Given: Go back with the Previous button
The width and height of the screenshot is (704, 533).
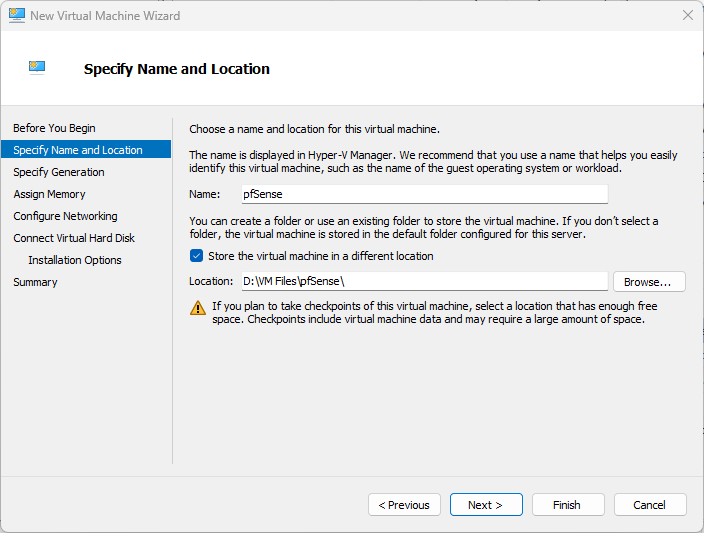Looking at the screenshot, I should (404, 505).
